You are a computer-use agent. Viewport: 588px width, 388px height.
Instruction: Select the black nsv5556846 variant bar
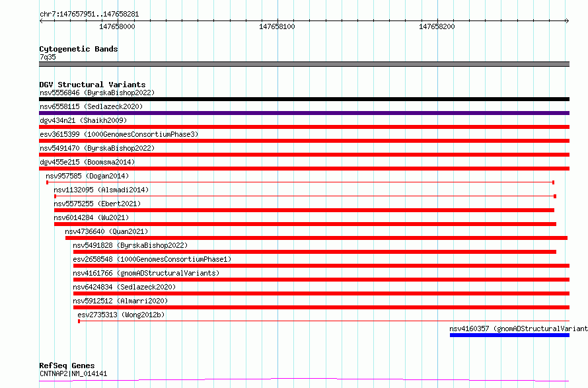pos(304,99)
